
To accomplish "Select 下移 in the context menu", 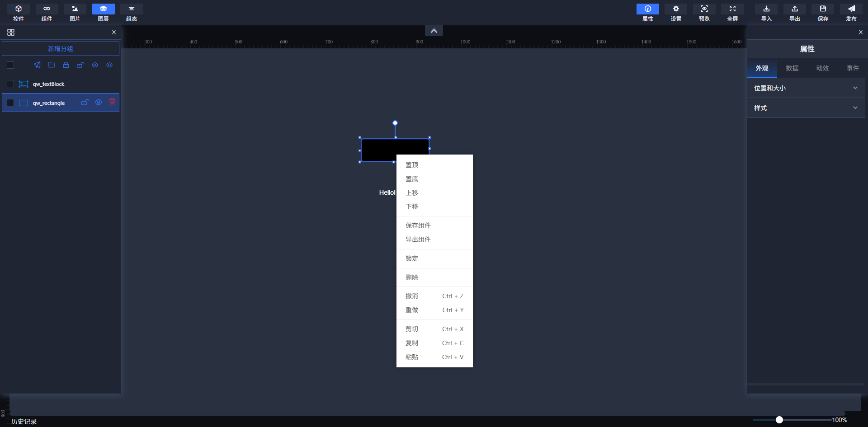I will click(434, 206).
